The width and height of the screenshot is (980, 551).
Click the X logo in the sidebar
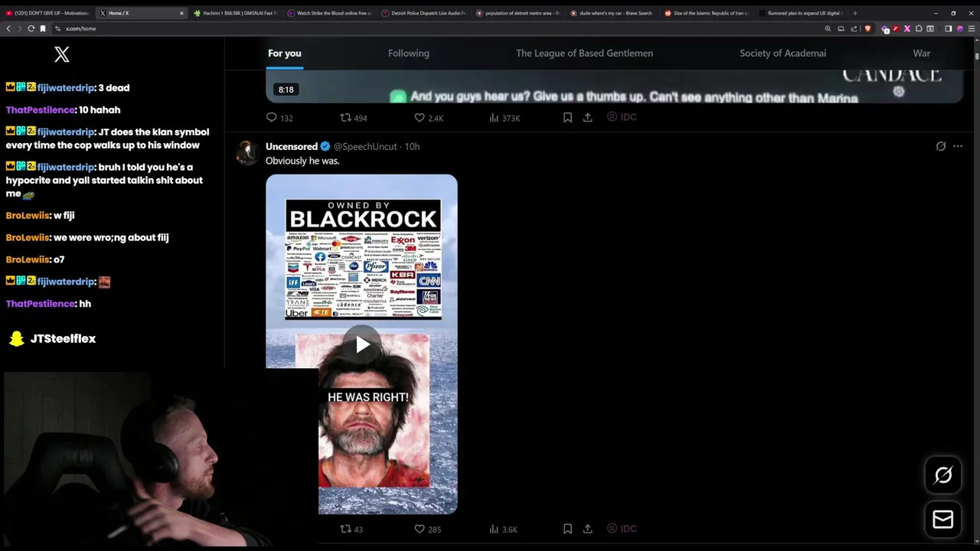click(62, 54)
